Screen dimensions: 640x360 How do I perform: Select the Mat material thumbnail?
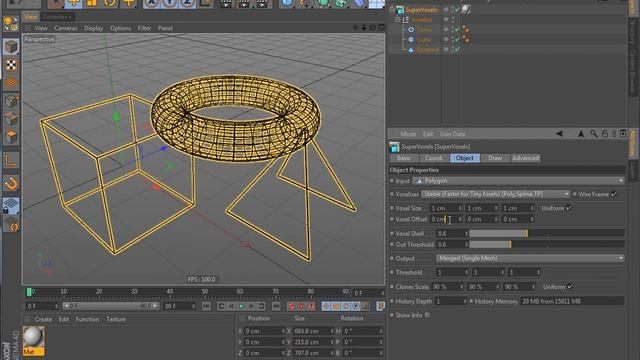point(33,340)
